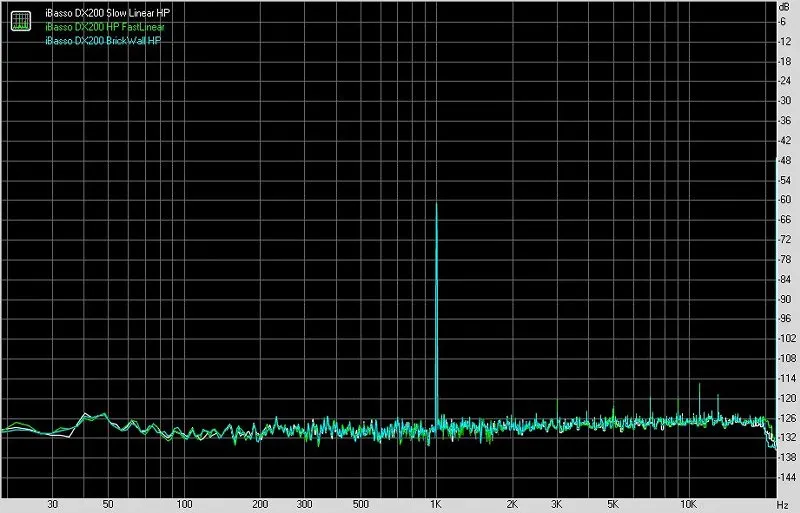Click the -48 dB axis value
800x513 pixels.
tap(784, 160)
